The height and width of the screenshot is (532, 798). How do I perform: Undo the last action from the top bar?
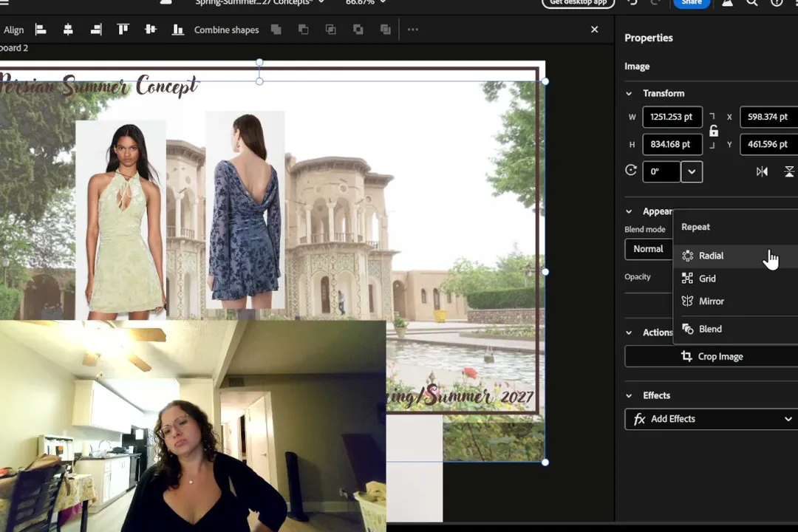pyautogui.click(x=632, y=2)
